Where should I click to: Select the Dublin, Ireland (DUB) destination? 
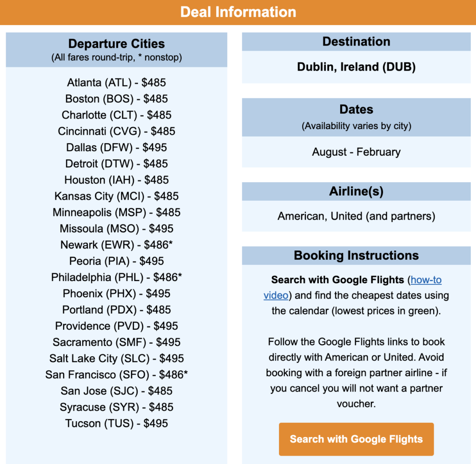356,66
